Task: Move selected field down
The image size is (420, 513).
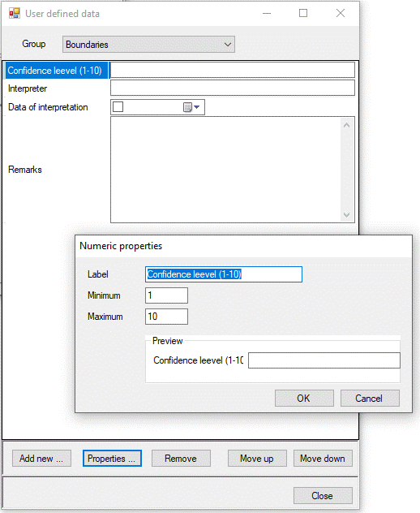Action: [x=323, y=459]
